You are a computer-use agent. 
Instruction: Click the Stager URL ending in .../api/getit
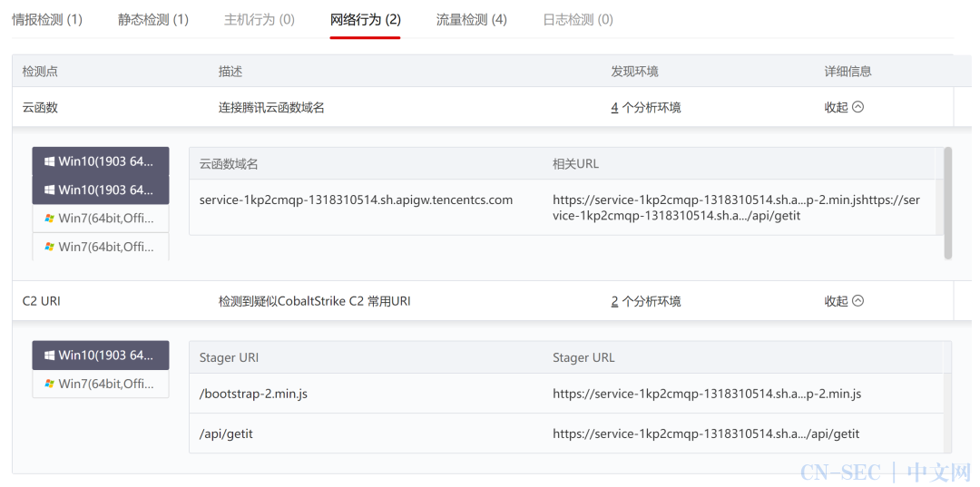[706, 433]
